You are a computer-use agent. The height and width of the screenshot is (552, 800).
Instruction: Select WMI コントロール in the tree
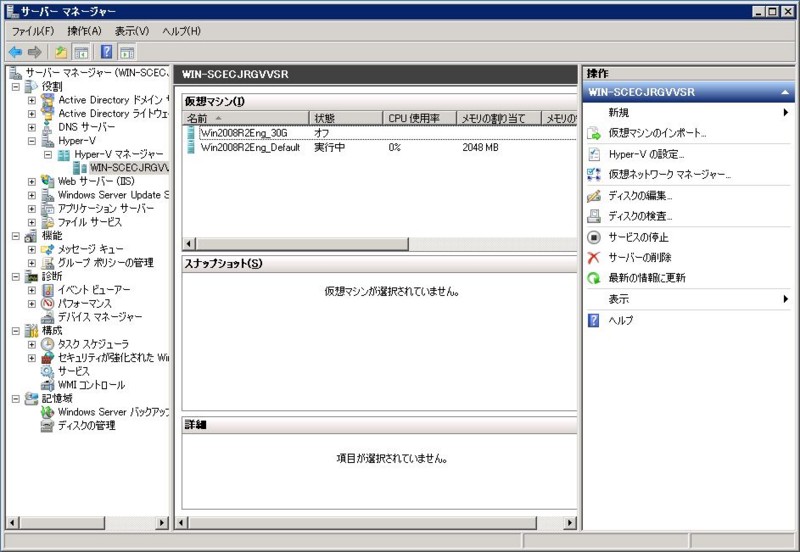coord(91,385)
